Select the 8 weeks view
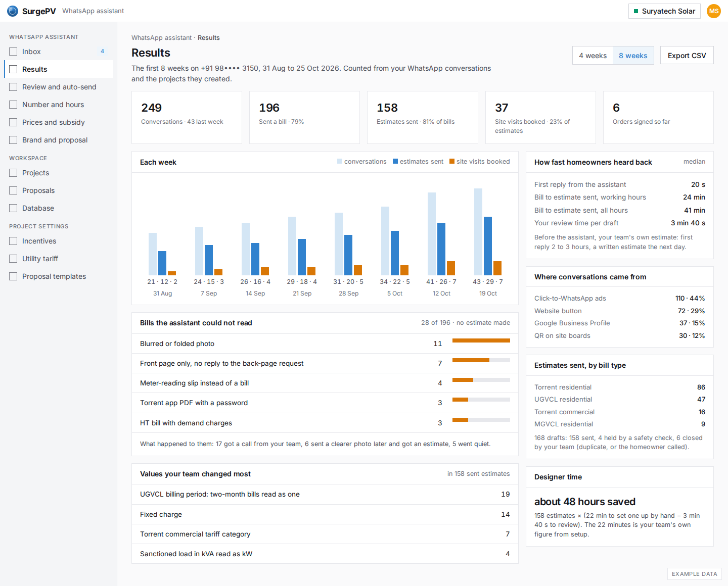 [x=633, y=56]
